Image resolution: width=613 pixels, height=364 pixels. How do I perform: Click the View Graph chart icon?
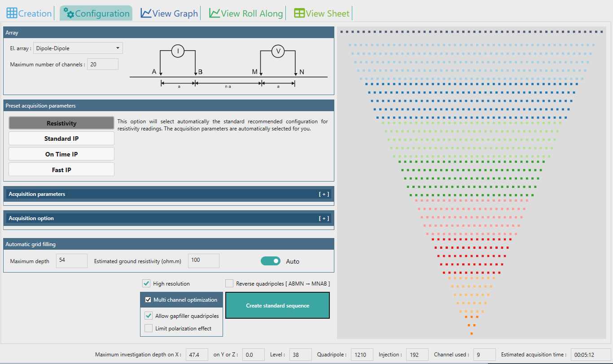[x=146, y=13]
